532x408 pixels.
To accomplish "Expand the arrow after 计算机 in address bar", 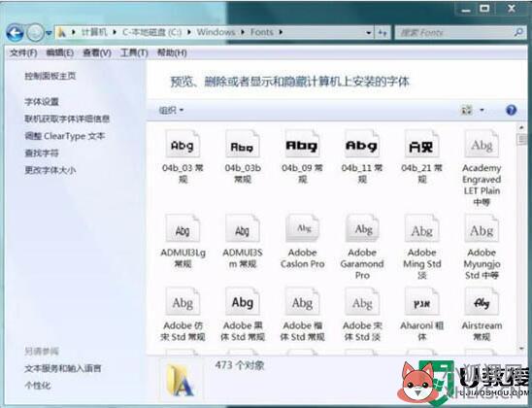I will 115,32.
